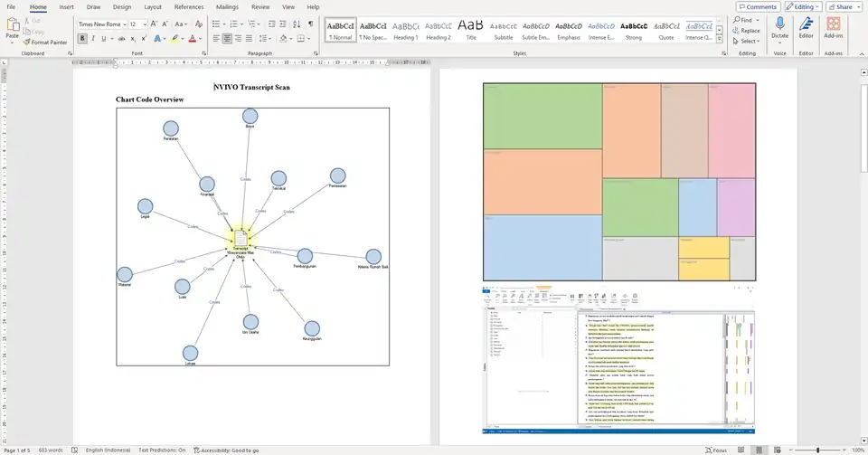Switch to the References tab
Viewport: 868px width, 455px height.
(189, 6)
